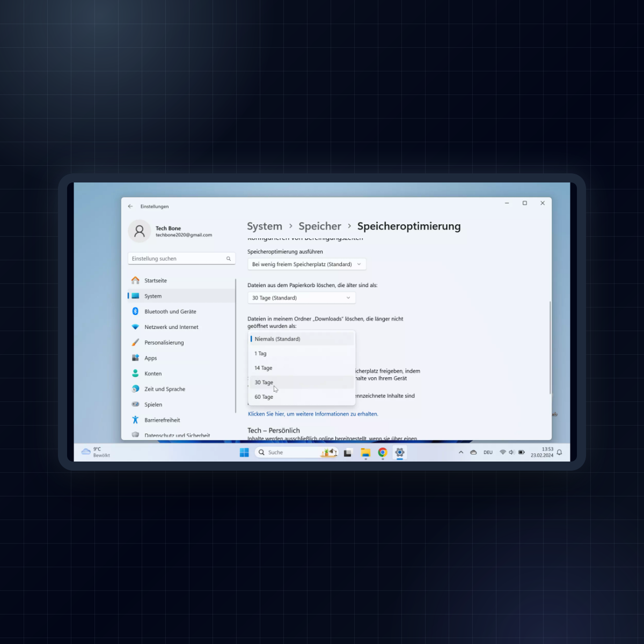This screenshot has width=644, height=644.
Task: Launch Google Chrome from the taskbar
Action: [383, 452]
